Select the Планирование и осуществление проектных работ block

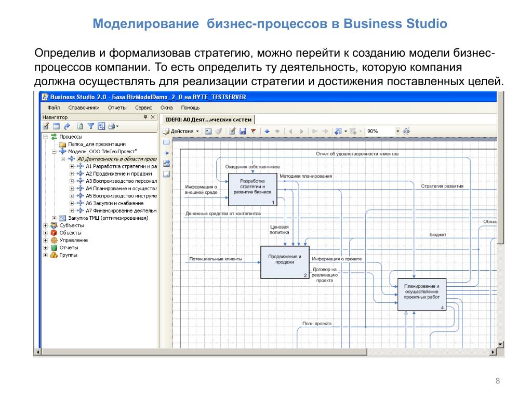click(x=422, y=295)
